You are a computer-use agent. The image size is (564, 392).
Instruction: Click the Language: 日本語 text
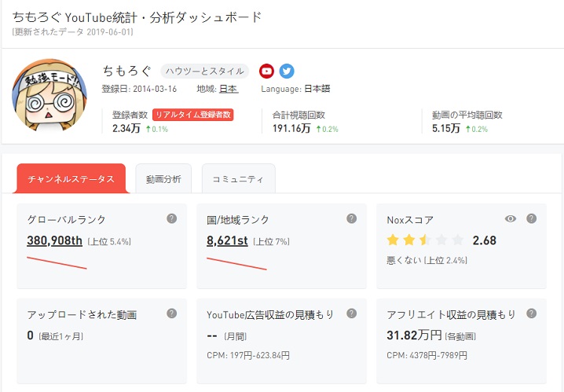(x=295, y=89)
